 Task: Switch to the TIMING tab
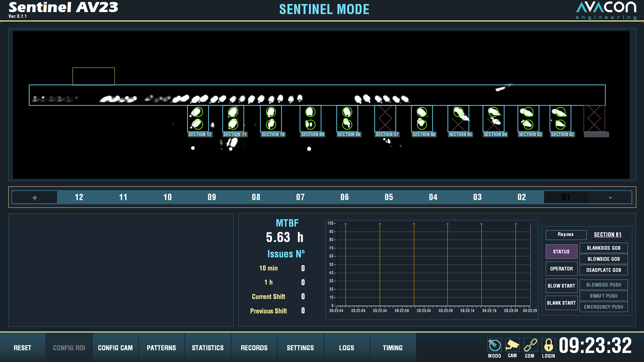[393, 348]
